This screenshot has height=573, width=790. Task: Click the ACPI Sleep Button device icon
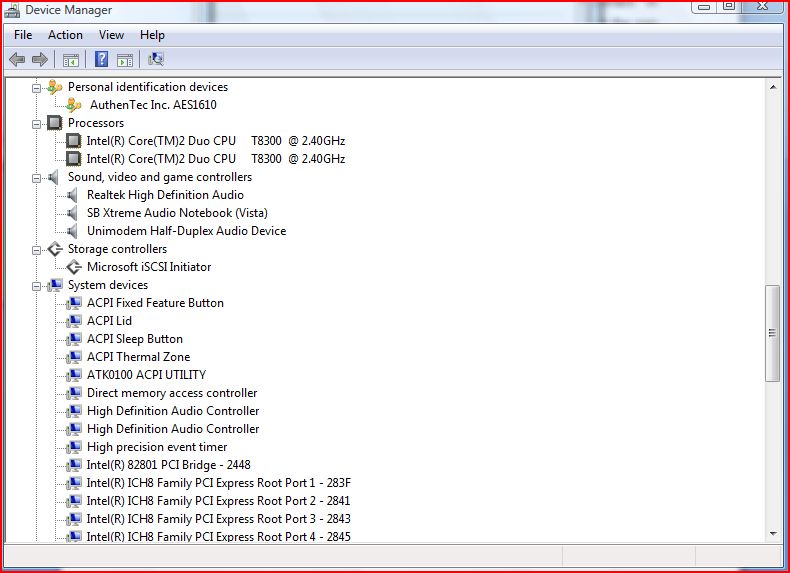[74, 339]
